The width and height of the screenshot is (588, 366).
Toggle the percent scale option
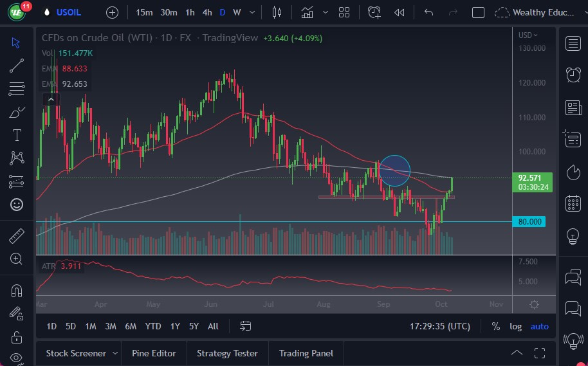496,326
